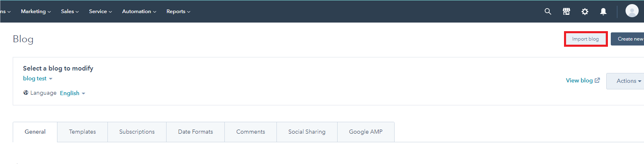The width and height of the screenshot is (644, 164).
Task: Switch to the Subscriptions tab
Action: (137, 132)
